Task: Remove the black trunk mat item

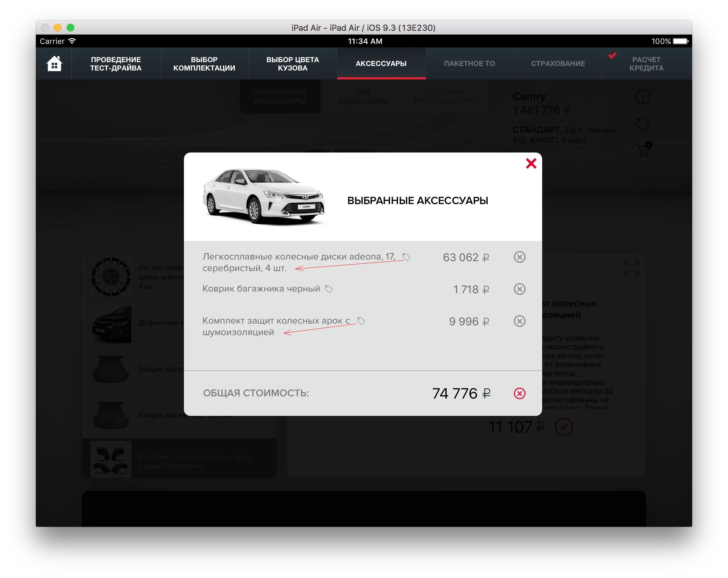Action: click(519, 289)
